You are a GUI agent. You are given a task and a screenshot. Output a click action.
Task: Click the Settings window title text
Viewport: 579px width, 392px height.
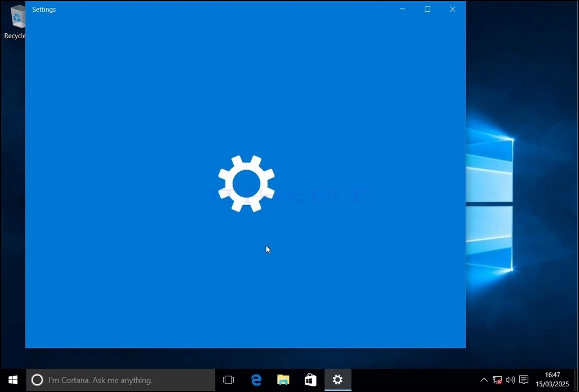coord(44,10)
